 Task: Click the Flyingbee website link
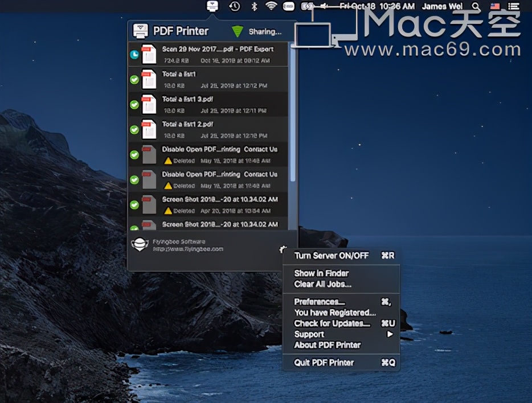(188, 249)
